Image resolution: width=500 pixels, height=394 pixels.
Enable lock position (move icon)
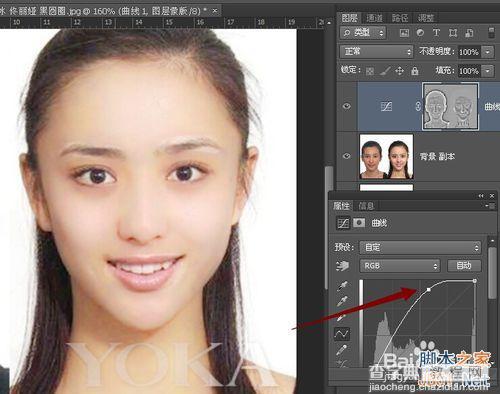click(x=399, y=71)
